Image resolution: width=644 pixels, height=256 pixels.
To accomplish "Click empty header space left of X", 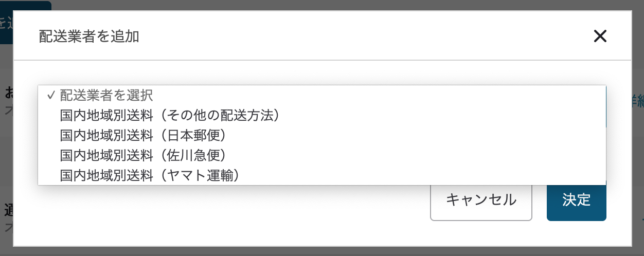I will (x=360, y=36).
